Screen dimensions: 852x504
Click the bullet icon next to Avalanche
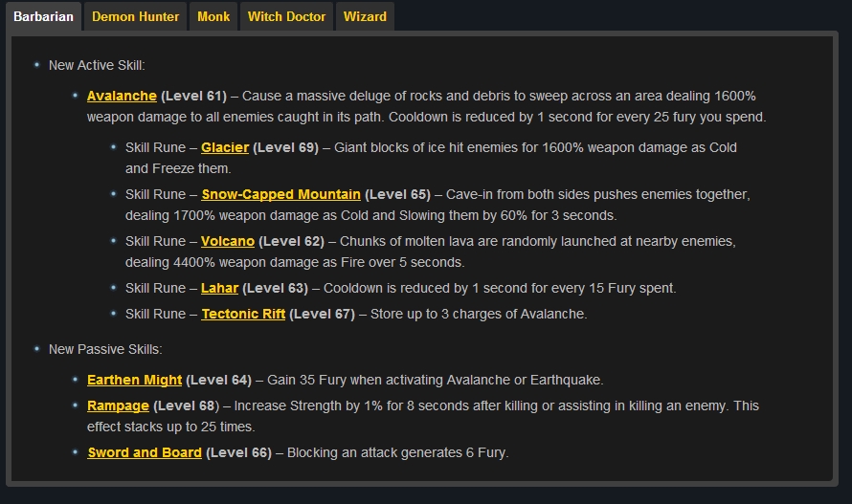75,95
